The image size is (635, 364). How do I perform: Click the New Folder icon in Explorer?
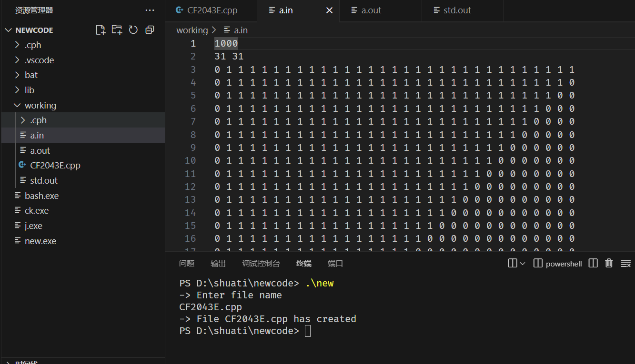pos(117,30)
